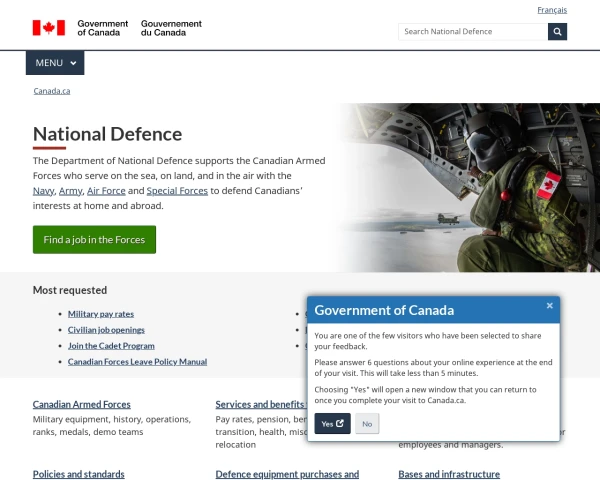Screen dimensions: 600x480
Task: Click the National Defence heading
Action: tap(107, 134)
